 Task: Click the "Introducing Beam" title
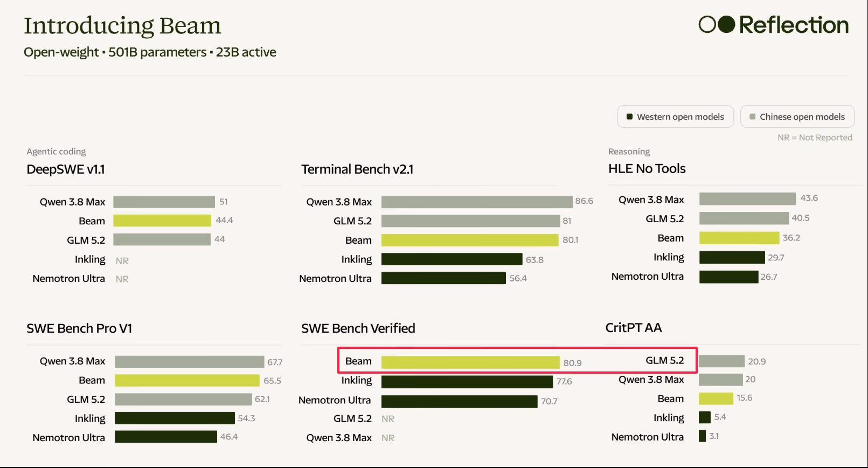coord(122,25)
